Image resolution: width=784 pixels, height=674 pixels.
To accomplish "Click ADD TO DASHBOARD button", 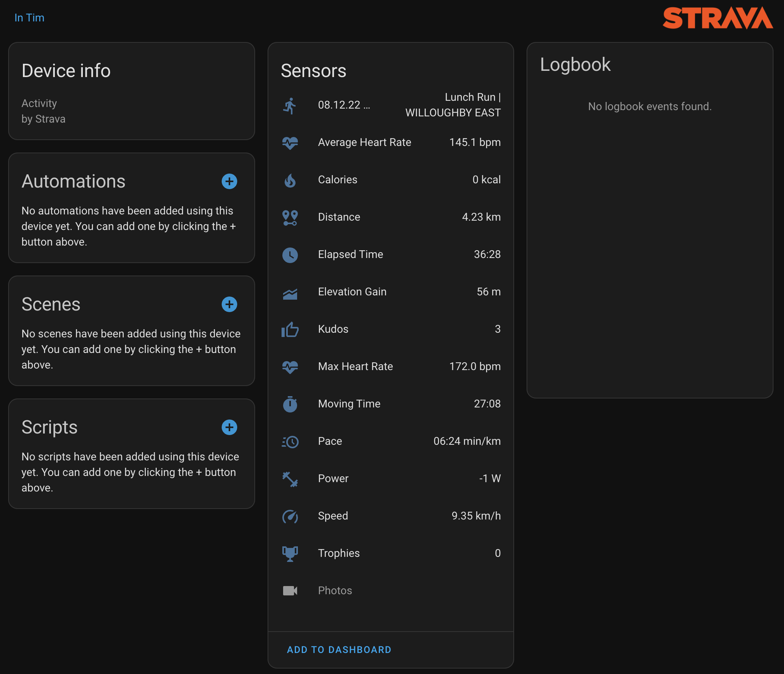I will coord(339,649).
